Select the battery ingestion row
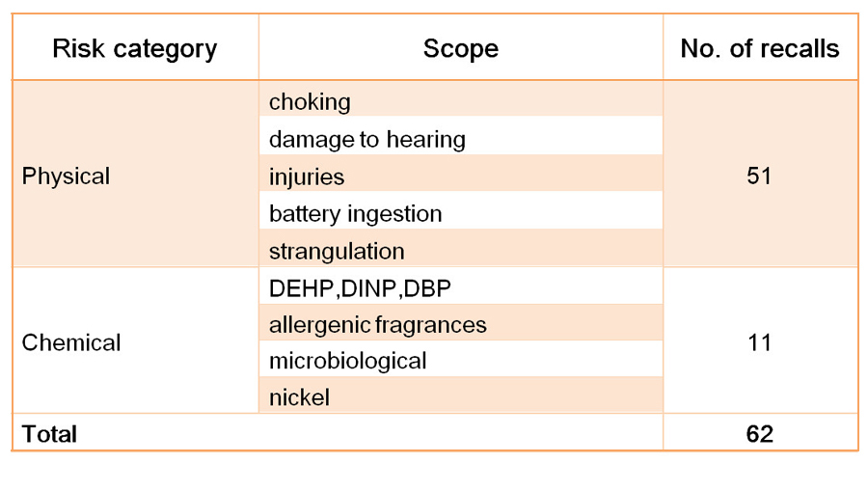The width and height of the screenshot is (868, 490). point(355,213)
